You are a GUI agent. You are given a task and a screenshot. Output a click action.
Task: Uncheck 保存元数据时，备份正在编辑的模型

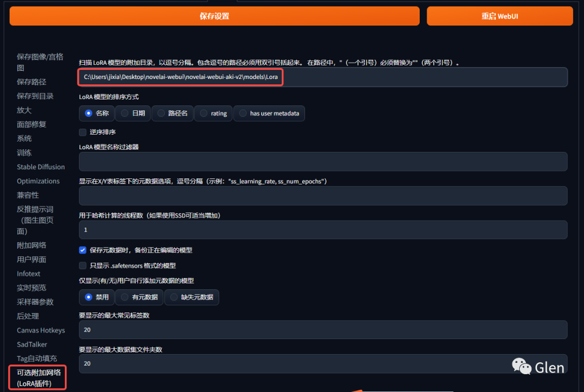(83, 250)
